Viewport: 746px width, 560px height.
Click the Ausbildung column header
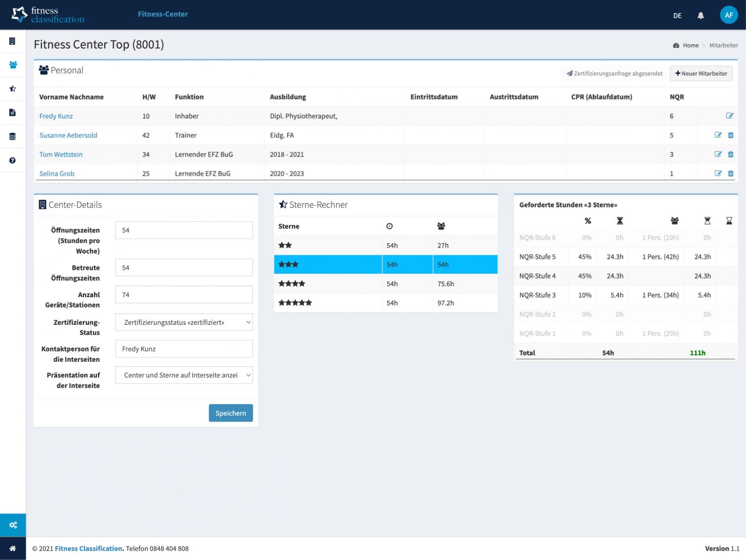pyautogui.click(x=288, y=97)
